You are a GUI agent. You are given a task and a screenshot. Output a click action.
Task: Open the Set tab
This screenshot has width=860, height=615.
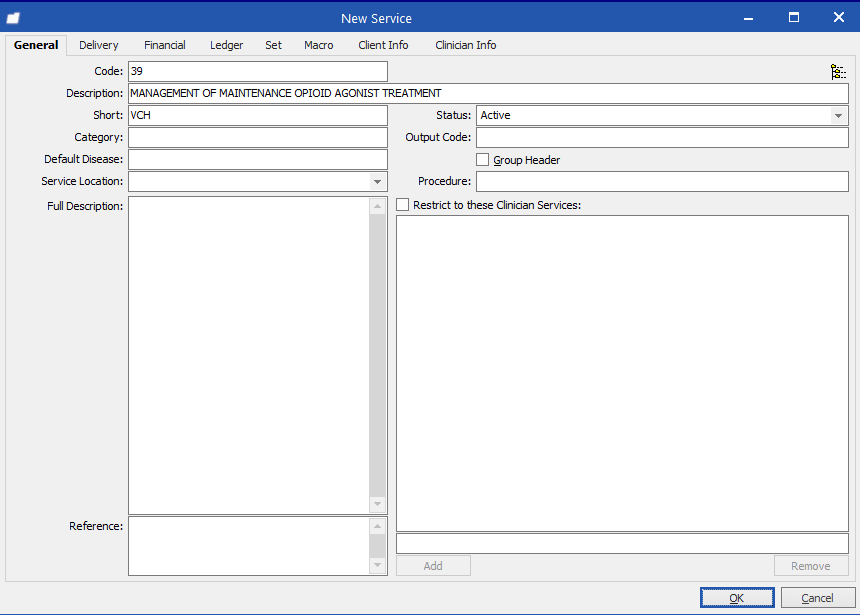273,45
